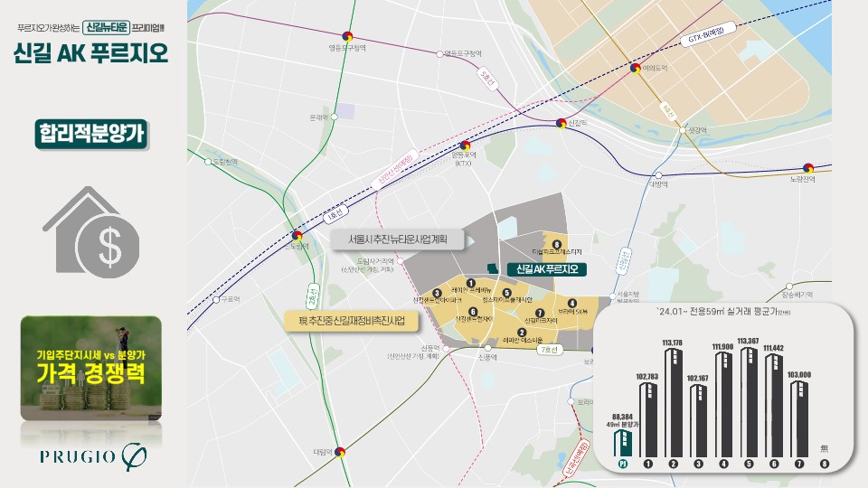Screen dimensions: 868x488
Task: Click the 구로역 white station dot
Action: pyautogui.click(x=216, y=299)
